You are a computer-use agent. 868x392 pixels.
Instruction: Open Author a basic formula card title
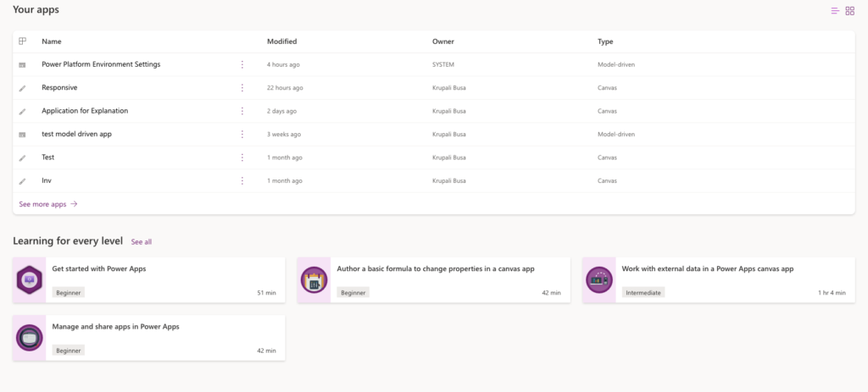pos(436,268)
